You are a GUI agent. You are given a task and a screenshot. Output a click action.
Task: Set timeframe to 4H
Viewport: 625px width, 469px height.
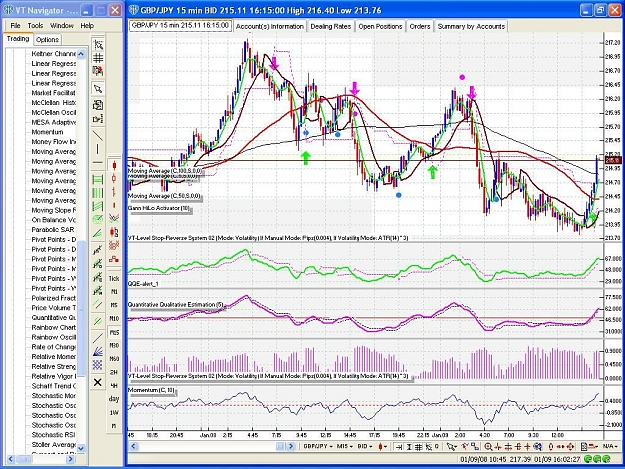click(114, 386)
